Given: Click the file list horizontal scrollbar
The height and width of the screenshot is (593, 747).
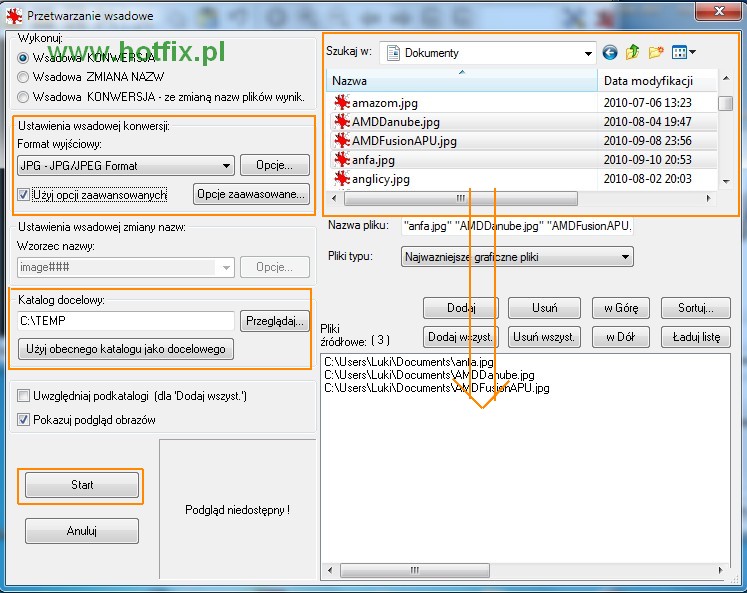Looking at the screenshot, I should point(460,198).
